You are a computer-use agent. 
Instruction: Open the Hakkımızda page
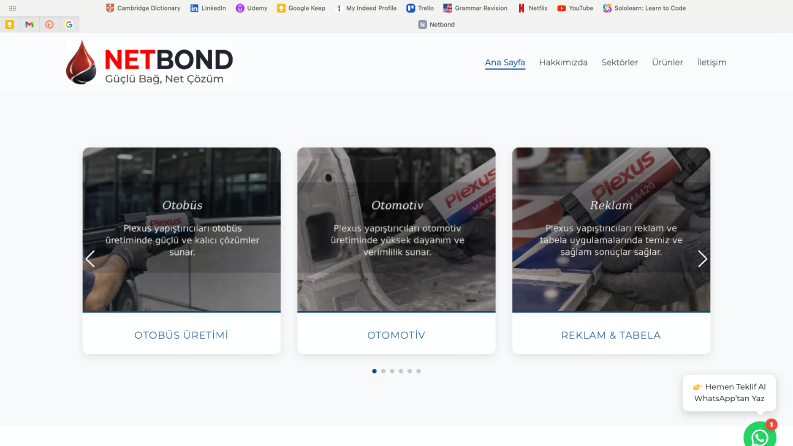tap(563, 62)
